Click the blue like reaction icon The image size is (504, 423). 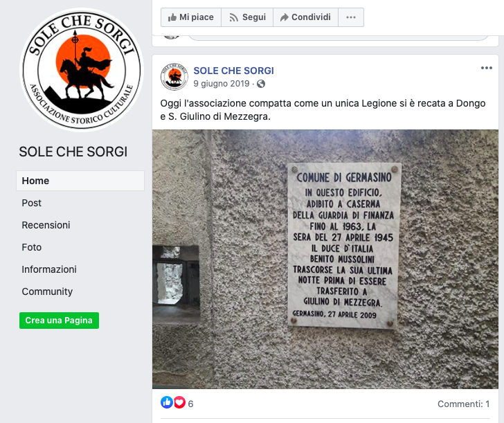click(167, 402)
